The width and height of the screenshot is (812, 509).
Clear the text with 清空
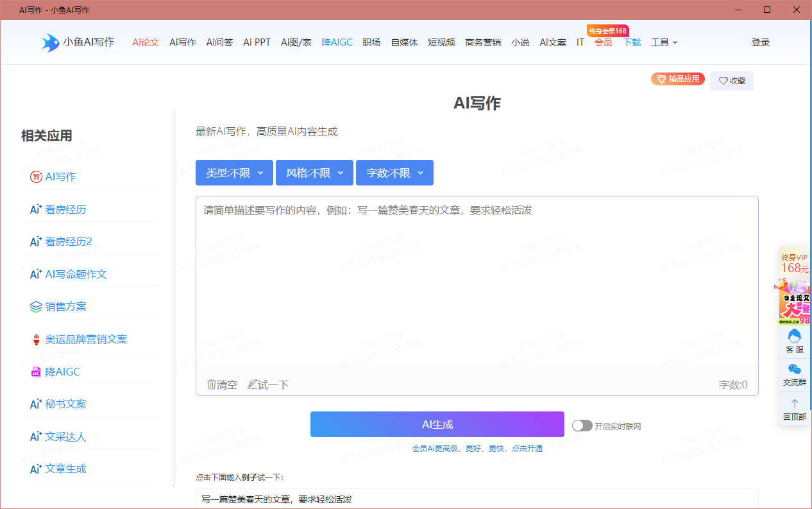point(221,384)
